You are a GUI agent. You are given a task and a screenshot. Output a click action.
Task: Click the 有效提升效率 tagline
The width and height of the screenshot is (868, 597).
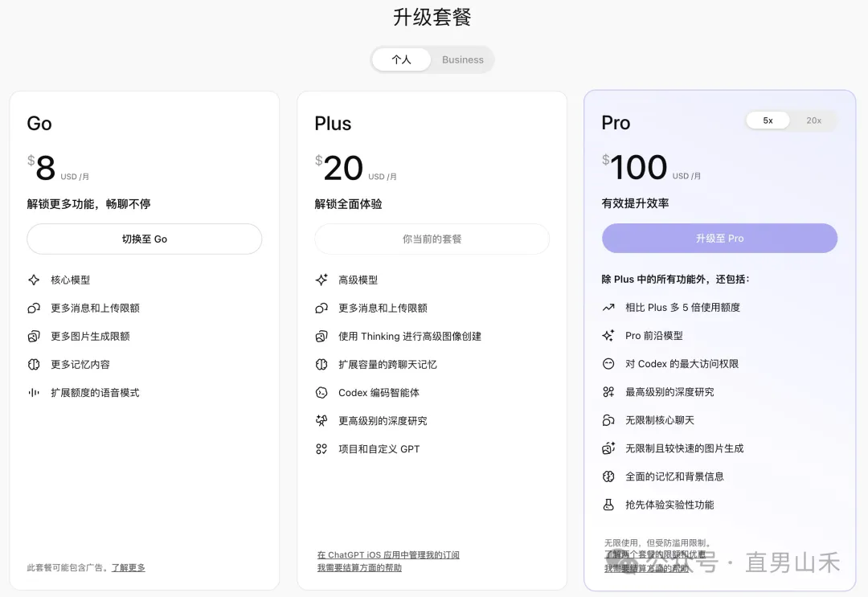click(636, 203)
